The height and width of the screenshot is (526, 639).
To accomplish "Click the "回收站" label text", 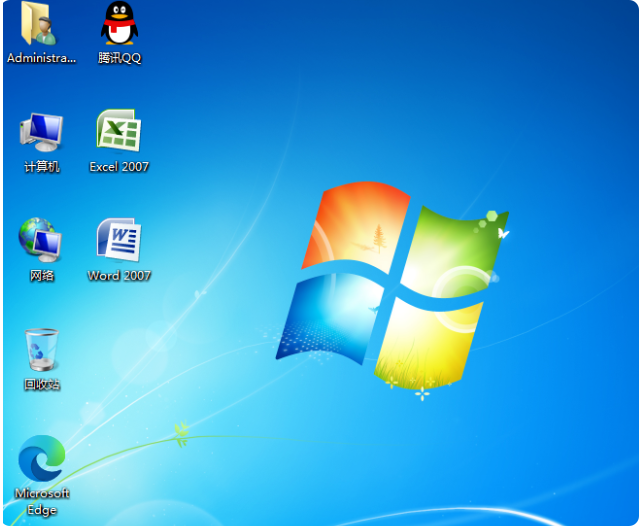I will (x=41, y=384).
